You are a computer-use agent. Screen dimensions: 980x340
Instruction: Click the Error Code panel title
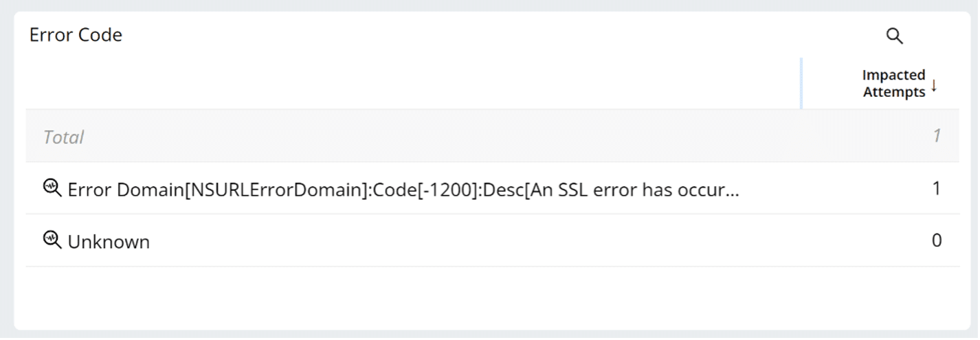[x=76, y=35]
